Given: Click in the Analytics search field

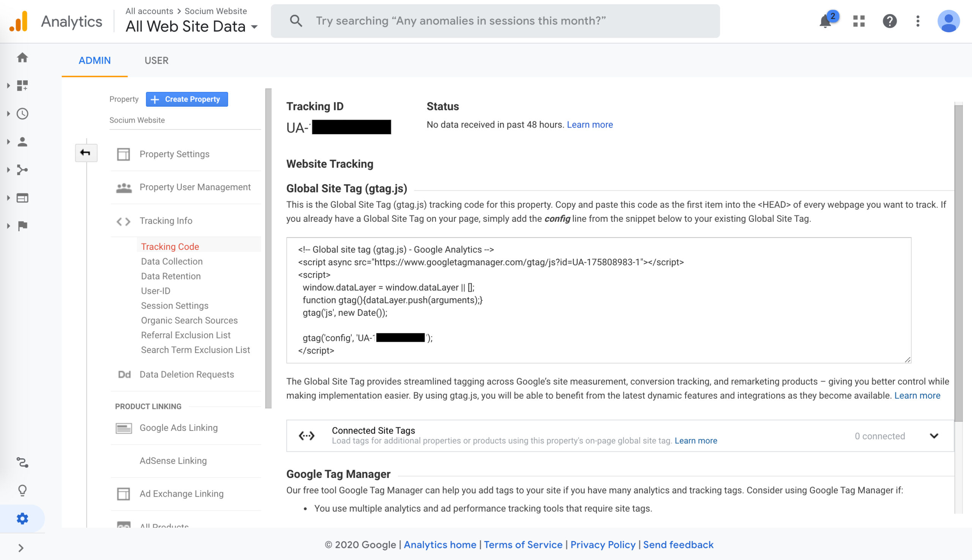Looking at the screenshot, I should 496,21.
